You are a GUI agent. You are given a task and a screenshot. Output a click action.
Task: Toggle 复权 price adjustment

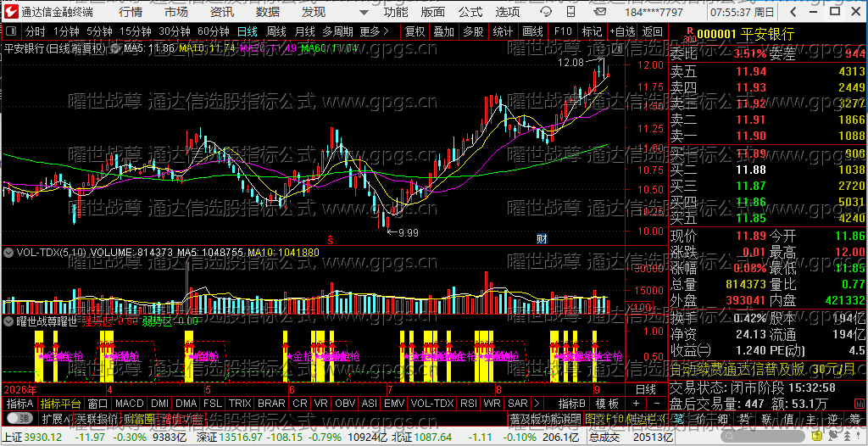click(x=415, y=31)
